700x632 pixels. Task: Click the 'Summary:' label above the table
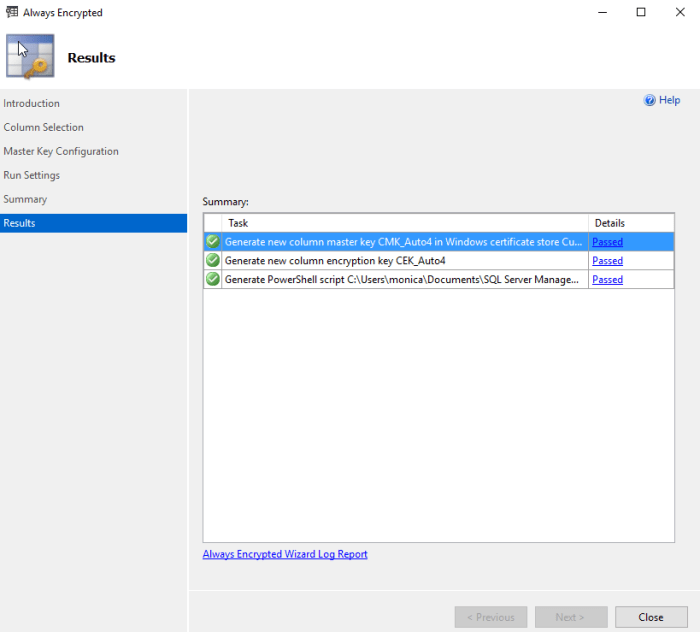pyautogui.click(x=225, y=202)
